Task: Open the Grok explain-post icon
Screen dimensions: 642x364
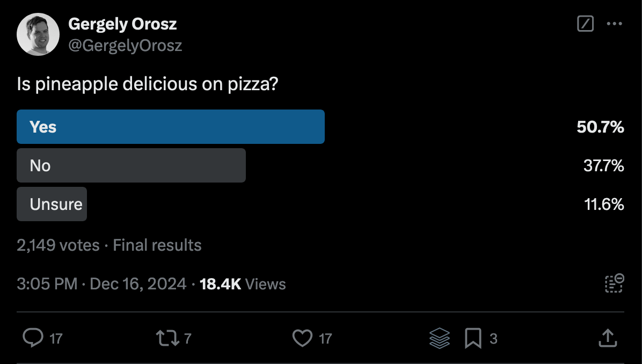Action: [585, 24]
